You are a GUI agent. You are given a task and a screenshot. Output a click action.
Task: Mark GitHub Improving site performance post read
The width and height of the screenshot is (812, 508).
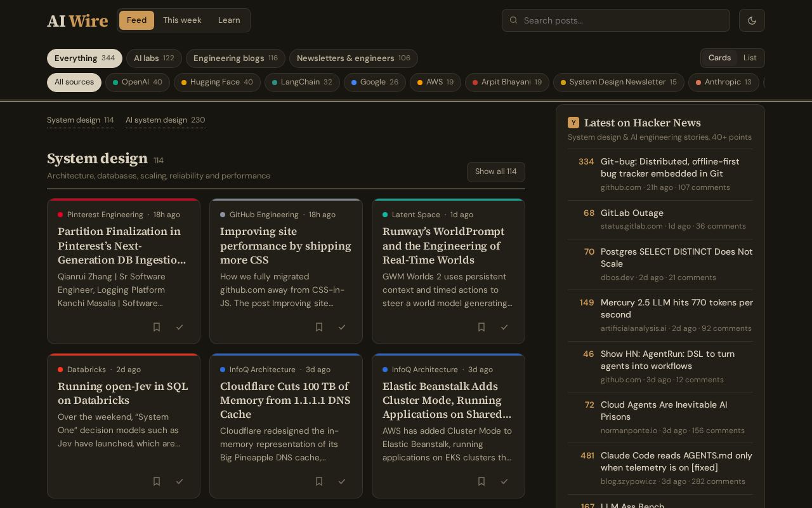(x=342, y=327)
